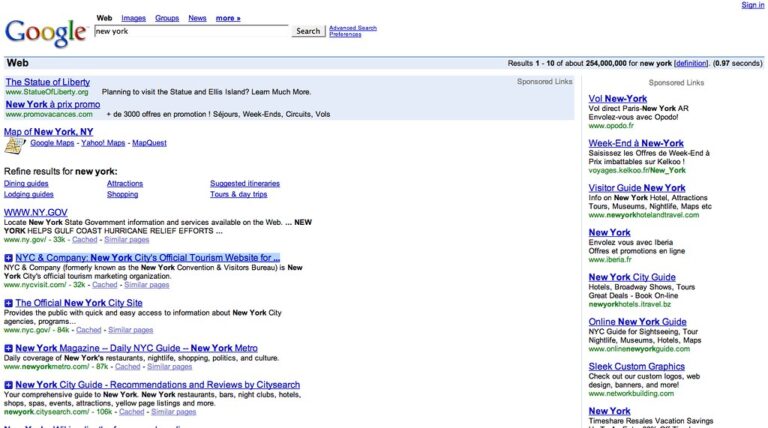Refine results by Suggested itineraries

coord(245,184)
